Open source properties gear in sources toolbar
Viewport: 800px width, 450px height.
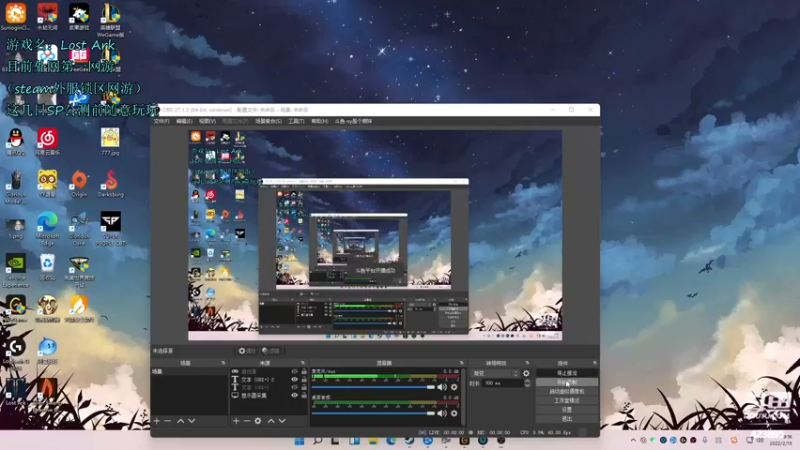coord(258,421)
